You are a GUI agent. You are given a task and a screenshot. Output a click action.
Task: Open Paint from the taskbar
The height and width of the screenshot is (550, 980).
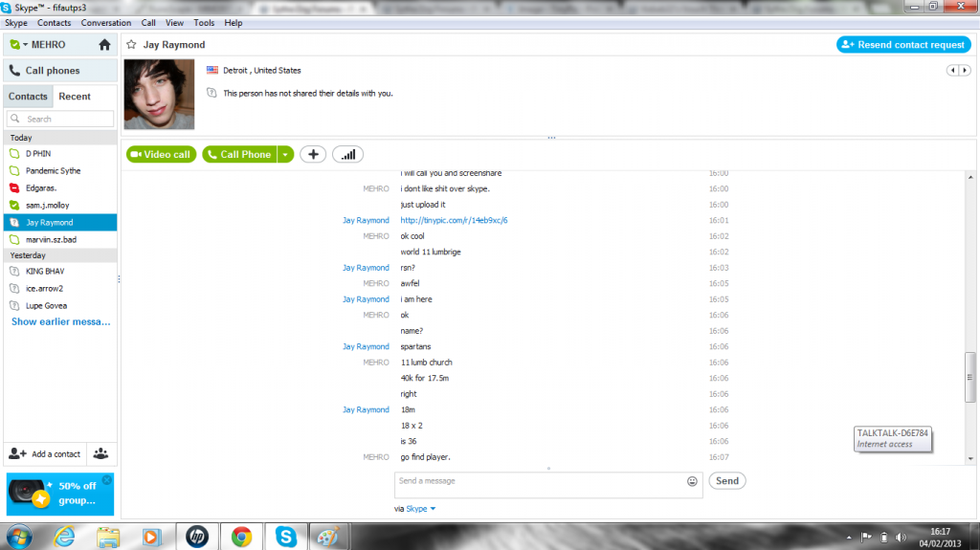329,537
